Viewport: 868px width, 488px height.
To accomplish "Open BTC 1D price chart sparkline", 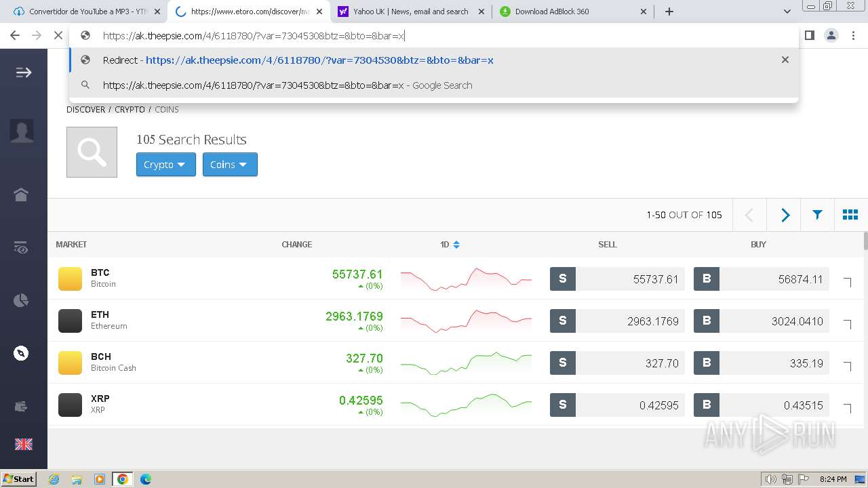I will (466, 279).
